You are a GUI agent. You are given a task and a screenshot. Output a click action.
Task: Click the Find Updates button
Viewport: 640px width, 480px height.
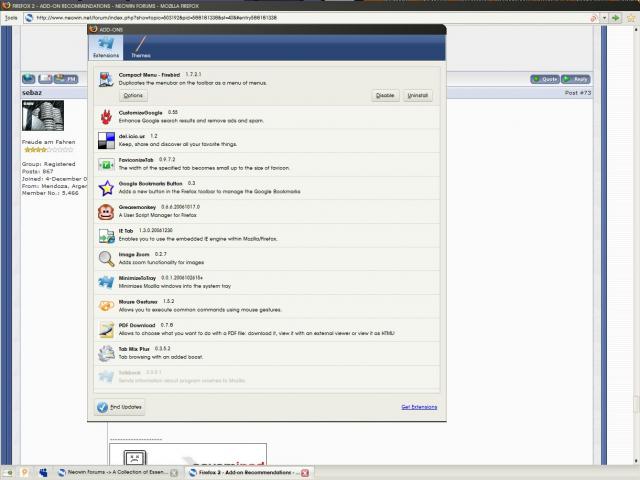(x=120, y=407)
